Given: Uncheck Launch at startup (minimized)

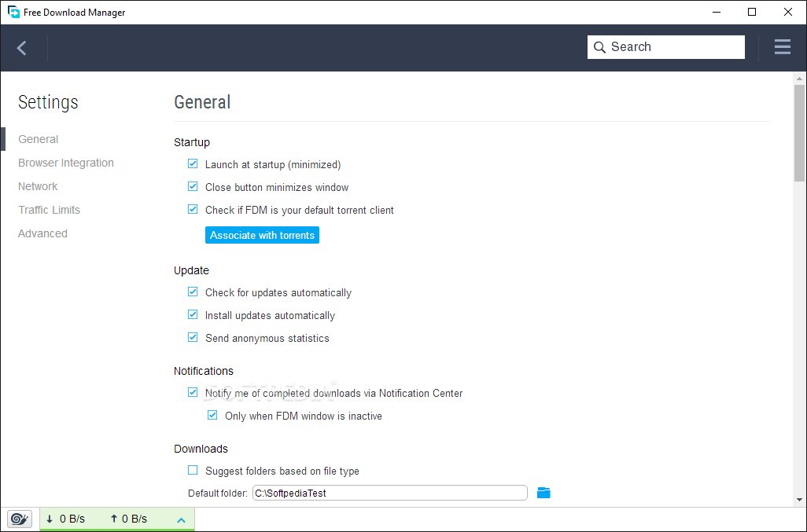Looking at the screenshot, I should click(193, 164).
